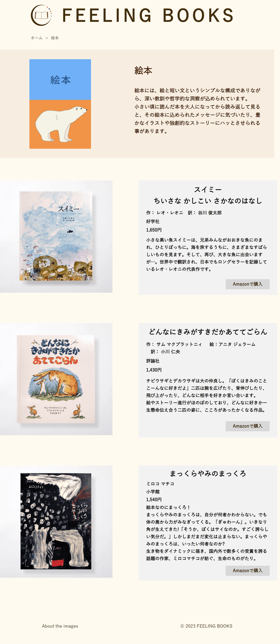Open the どんなにきみがすきだか book cover image
The height and width of the screenshot is (644, 280).
pos(56,379)
